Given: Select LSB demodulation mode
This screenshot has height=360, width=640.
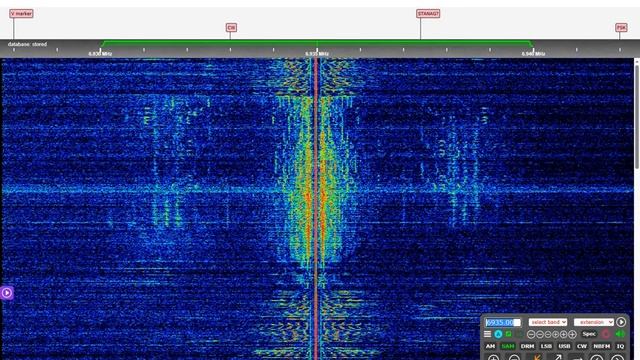Looking at the screenshot, I should [546, 346].
